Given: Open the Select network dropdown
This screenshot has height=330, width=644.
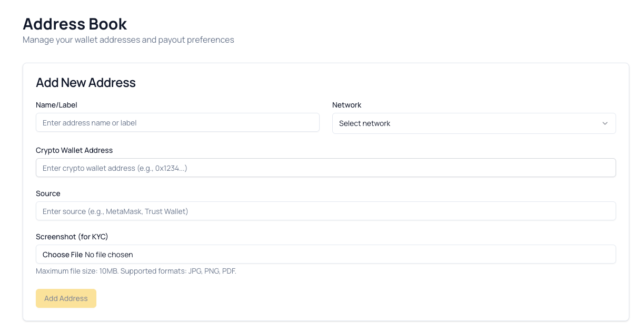Looking at the screenshot, I should tap(473, 123).
